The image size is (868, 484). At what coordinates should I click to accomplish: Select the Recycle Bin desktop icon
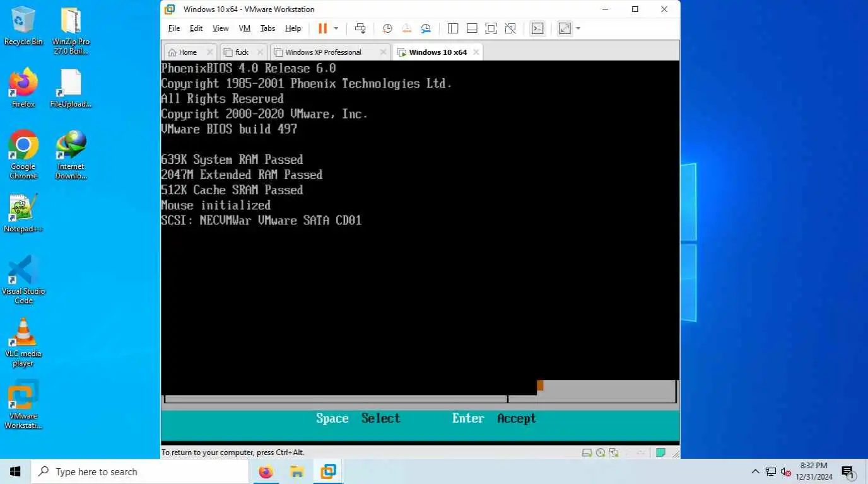pyautogui.click(x=23, y=26)
